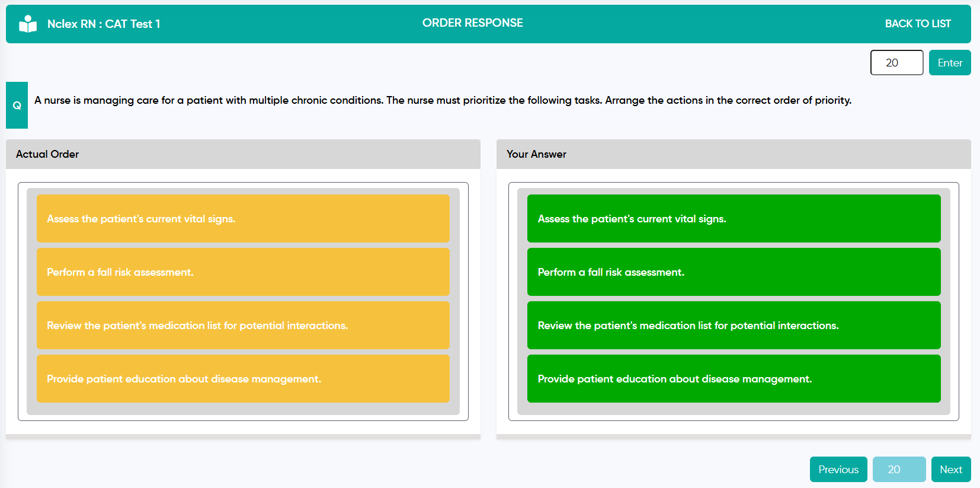Select the Actual Order panel header

(243, 154)
